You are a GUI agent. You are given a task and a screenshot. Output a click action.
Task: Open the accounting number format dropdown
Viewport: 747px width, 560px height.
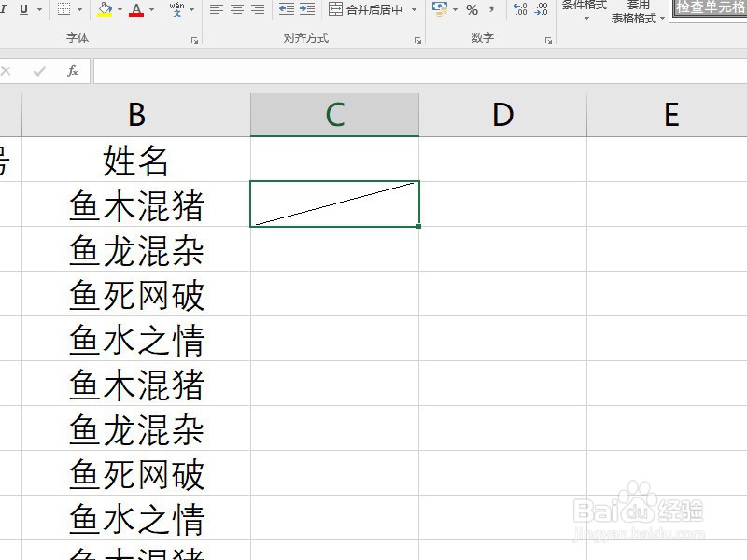(x=455, y=11)
